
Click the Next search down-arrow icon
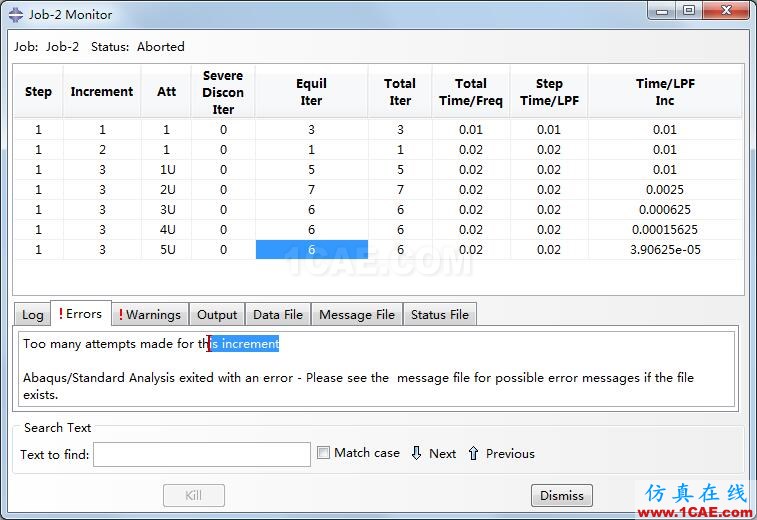416,453
